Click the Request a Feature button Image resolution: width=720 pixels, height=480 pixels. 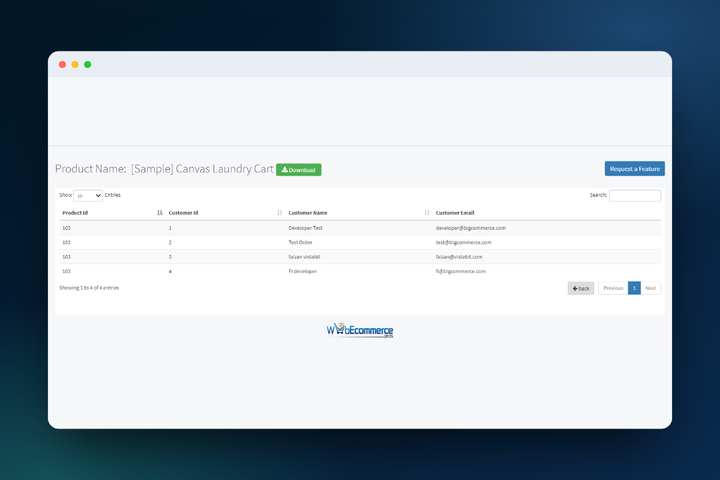pos(635,169)
